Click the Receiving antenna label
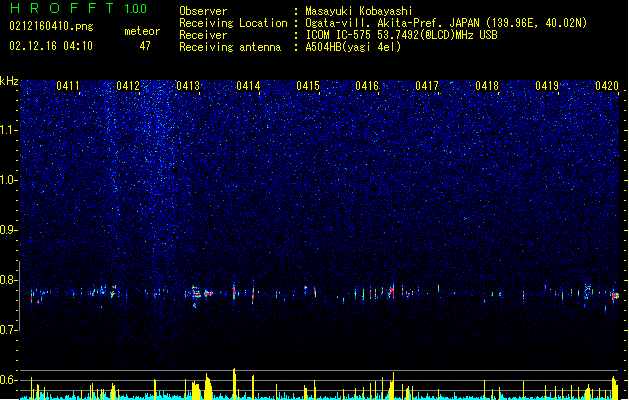This screenshot has height=400, width=629. pos(230,47)
